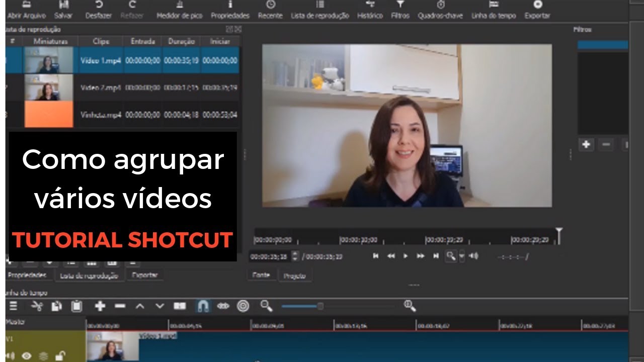
Task: Click the Iniciar column header
Action: coord(220,41)
